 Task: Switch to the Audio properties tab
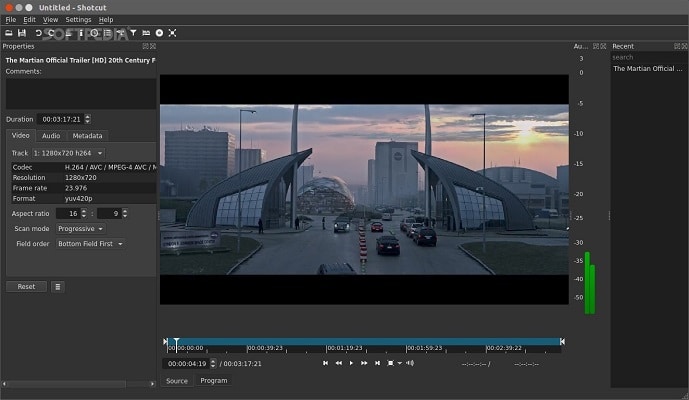[x=51, y=136]
